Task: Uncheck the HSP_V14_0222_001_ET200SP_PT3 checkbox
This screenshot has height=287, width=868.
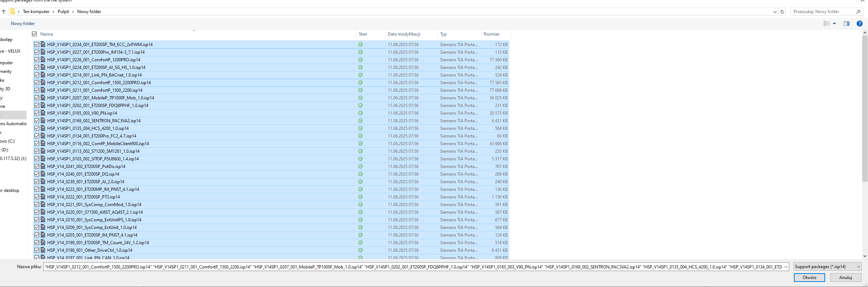Action: [37, 197]
